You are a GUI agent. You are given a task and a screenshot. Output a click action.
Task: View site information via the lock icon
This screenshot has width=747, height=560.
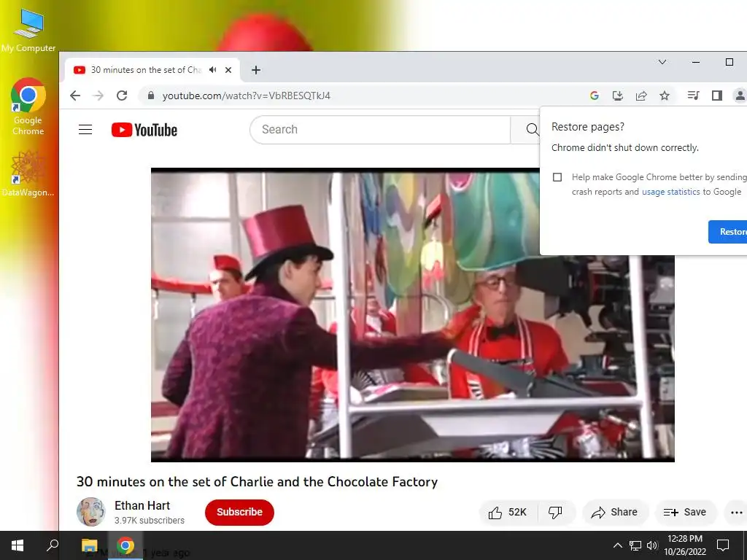151,96
